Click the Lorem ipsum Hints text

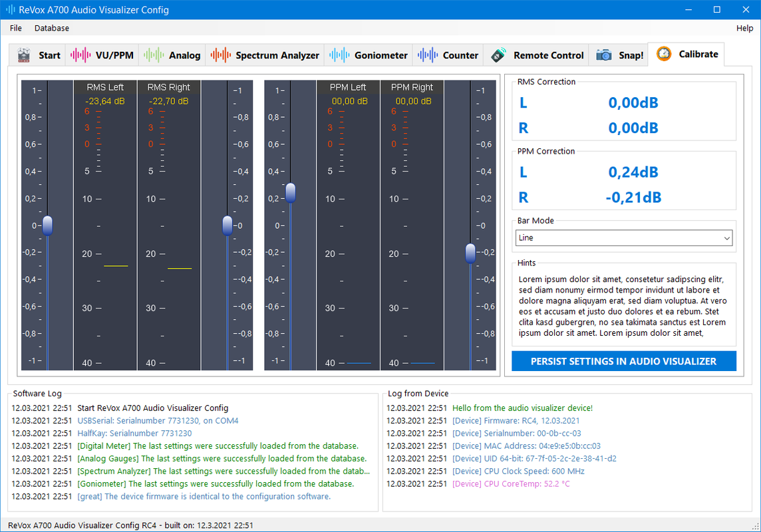tap(623, 306)
